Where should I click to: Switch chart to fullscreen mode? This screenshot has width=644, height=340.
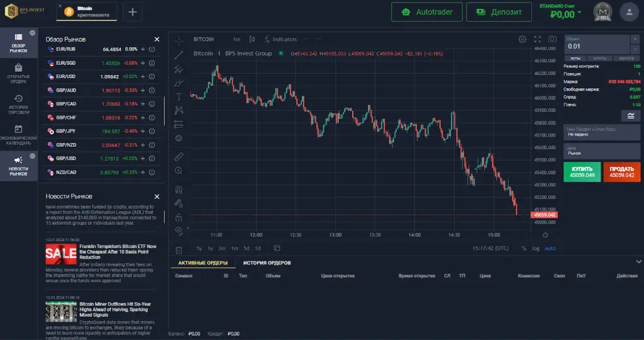[x=537, y=39]
